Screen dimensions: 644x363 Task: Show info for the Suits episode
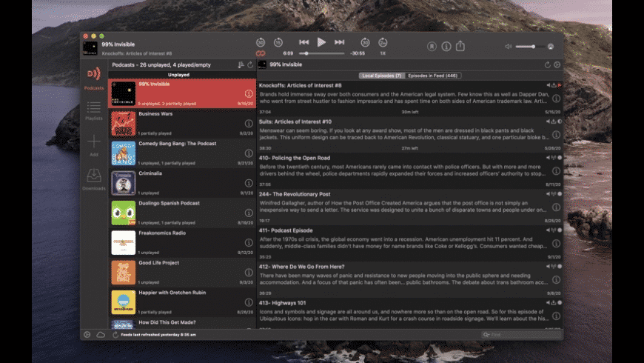tap(556, 134)
